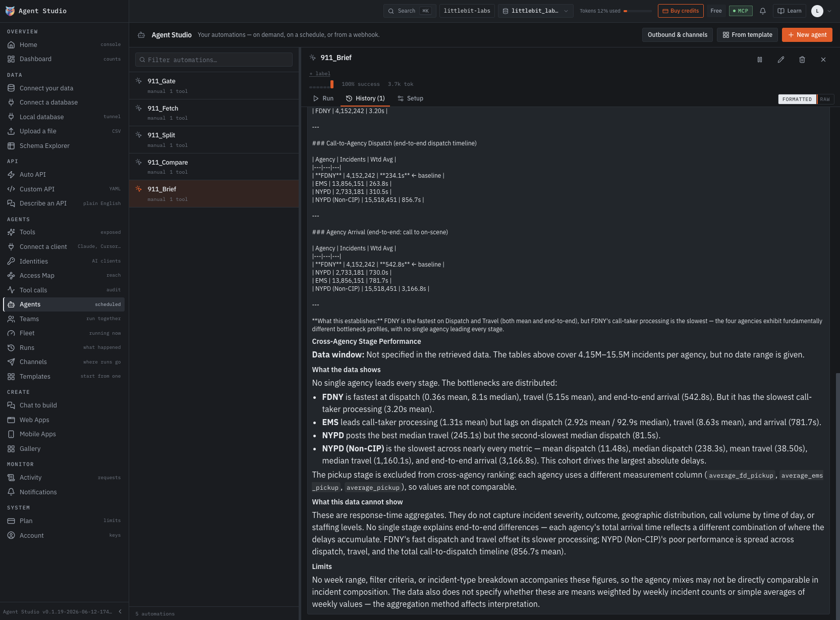The width and height of the screenshot is (840, 620).
Task: Edit 911_Brief with the pencil icon
Action: coord(781,60)
